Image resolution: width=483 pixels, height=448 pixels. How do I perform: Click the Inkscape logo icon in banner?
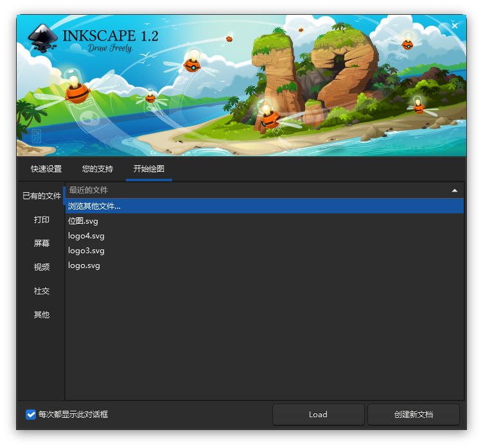click(x=43, y=38)
